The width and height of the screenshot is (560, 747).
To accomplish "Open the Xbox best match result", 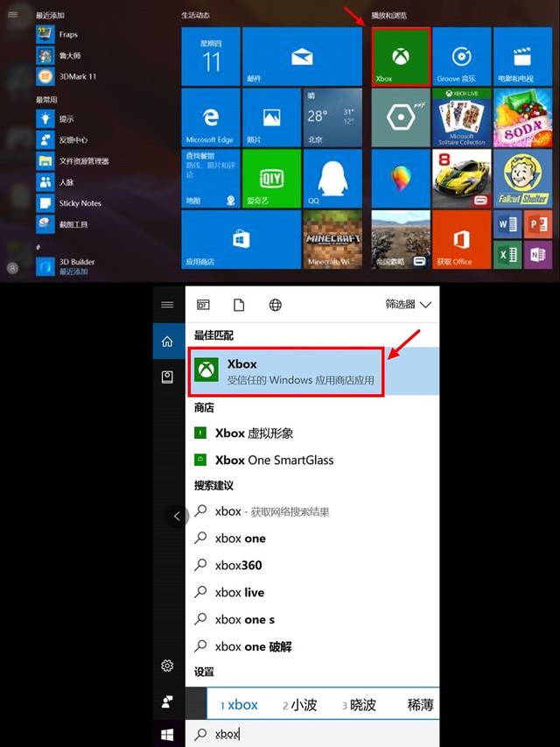I will 312,371.
